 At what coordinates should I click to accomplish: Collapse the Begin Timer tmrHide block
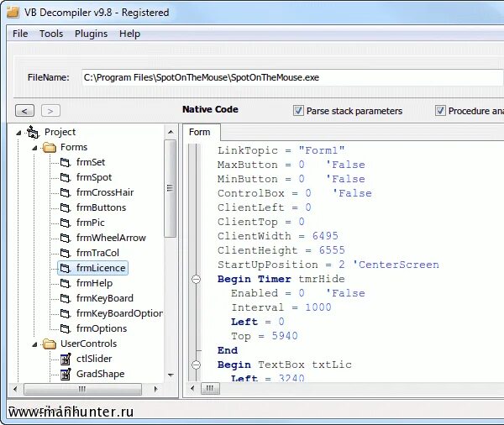196,279
